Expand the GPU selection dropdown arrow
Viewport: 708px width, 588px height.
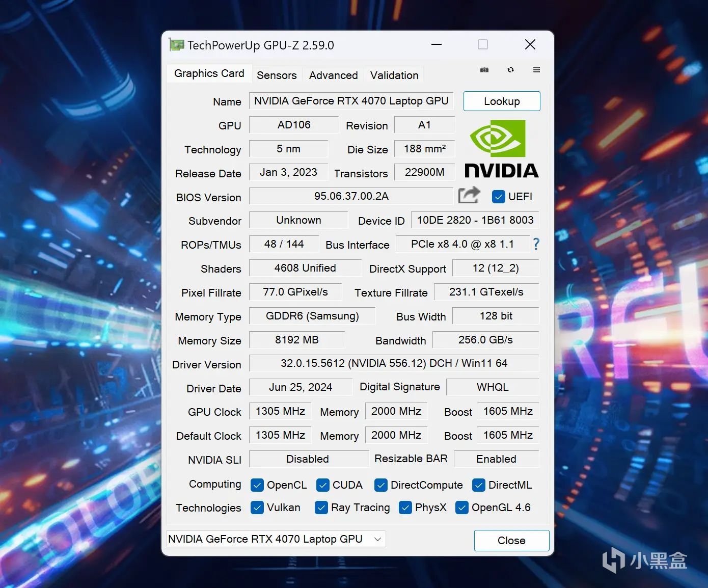pyautogui.click(x=377, y=539)
